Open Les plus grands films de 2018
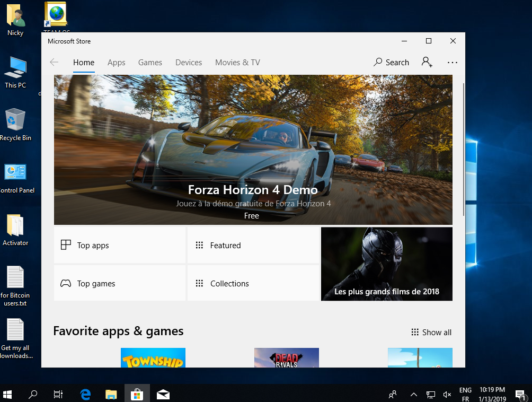This screenshot has height=402, width=532. (x=387, y=264)
